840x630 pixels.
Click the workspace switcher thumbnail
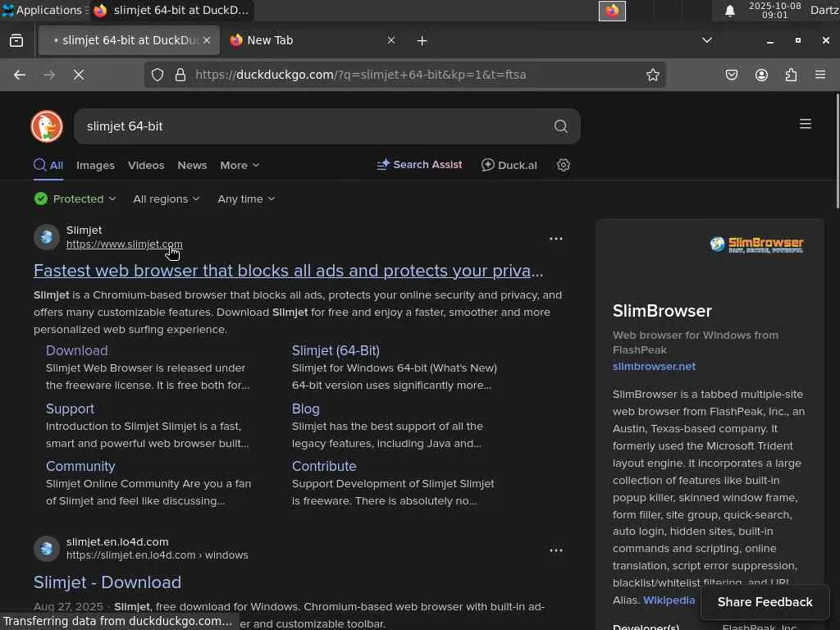pos(612,11)
